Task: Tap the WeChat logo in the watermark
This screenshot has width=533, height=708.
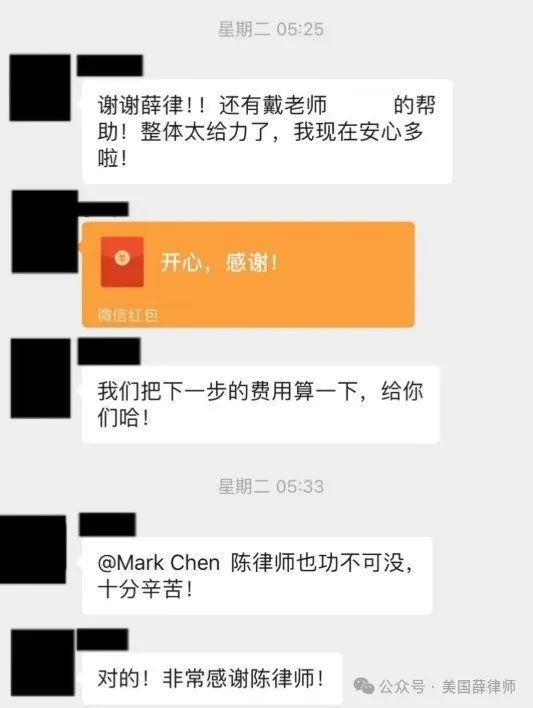Action: click(364, 686)
